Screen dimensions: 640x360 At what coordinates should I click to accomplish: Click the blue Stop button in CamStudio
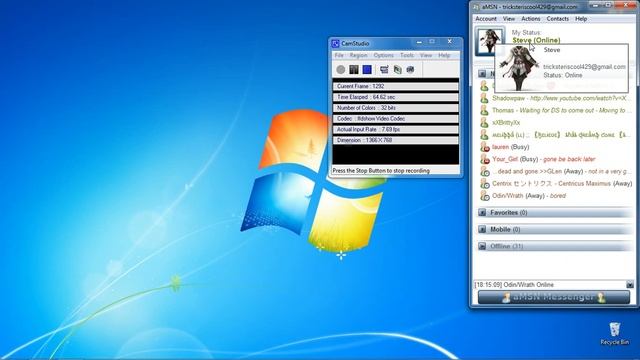(367, 70)
